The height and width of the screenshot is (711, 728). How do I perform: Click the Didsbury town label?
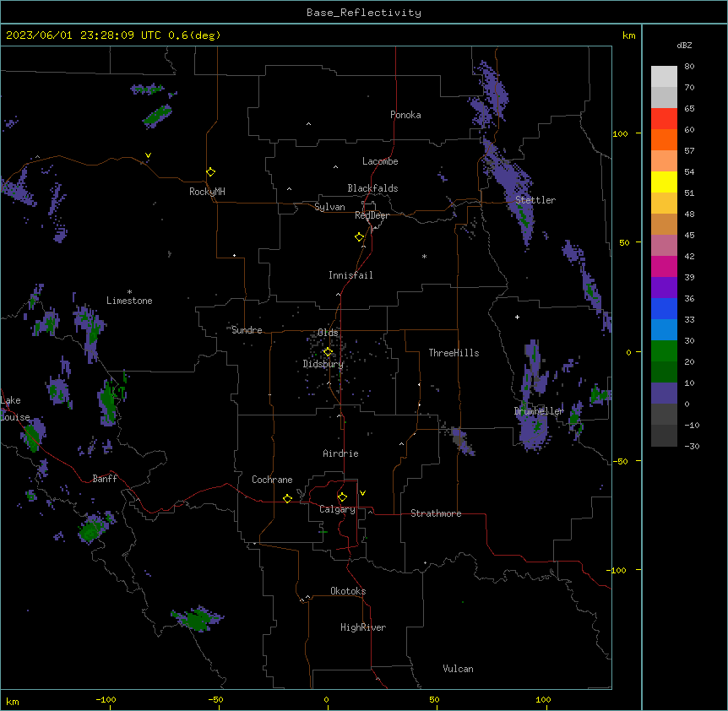323,364
